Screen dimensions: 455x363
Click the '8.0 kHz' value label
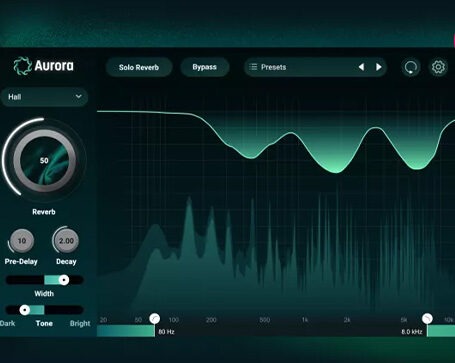[412, 332]
